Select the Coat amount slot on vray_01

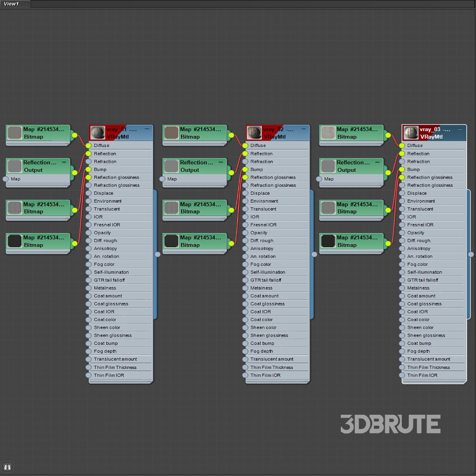pos(108,296)
